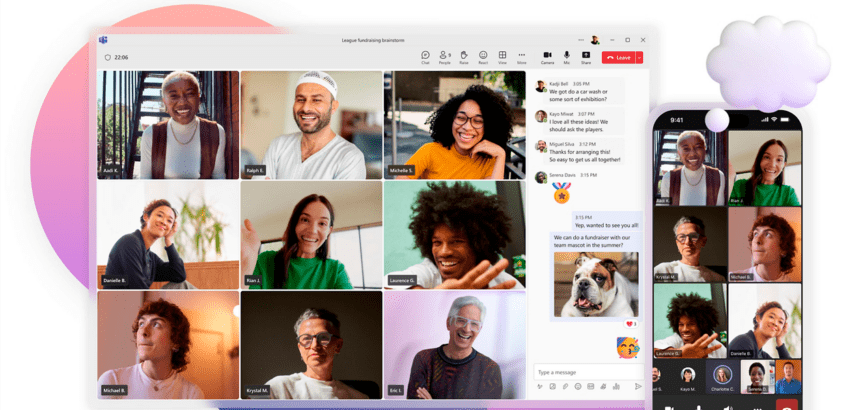Open the Chat panel from meeting toolbar
The width and height of the screenshot is (860, 410).
coord(425,56)
